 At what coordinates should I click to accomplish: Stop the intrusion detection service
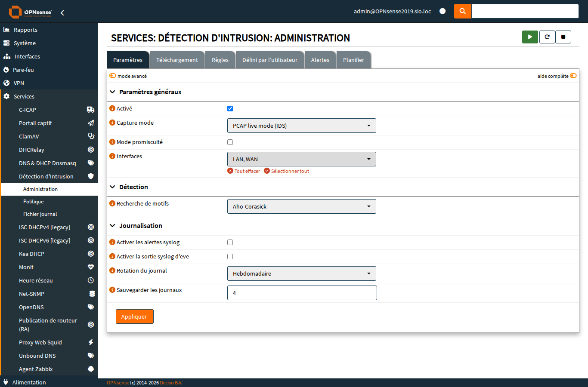click(563, 37)
